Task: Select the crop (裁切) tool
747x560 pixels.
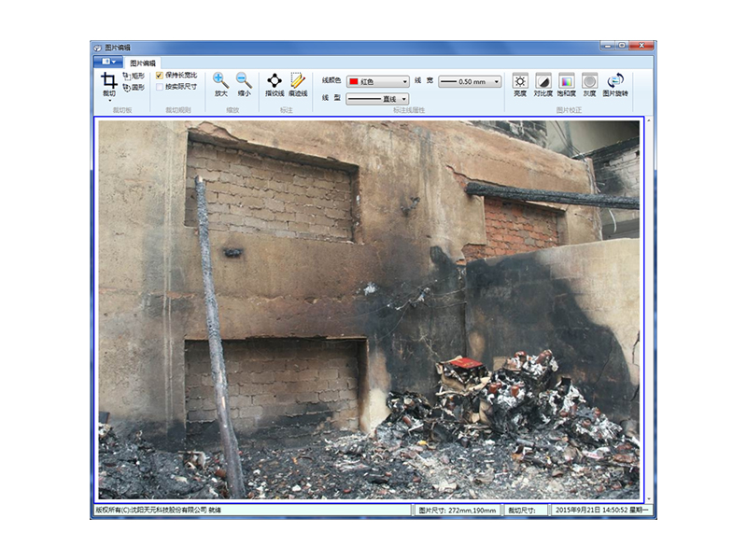Action: pos(108,84)
